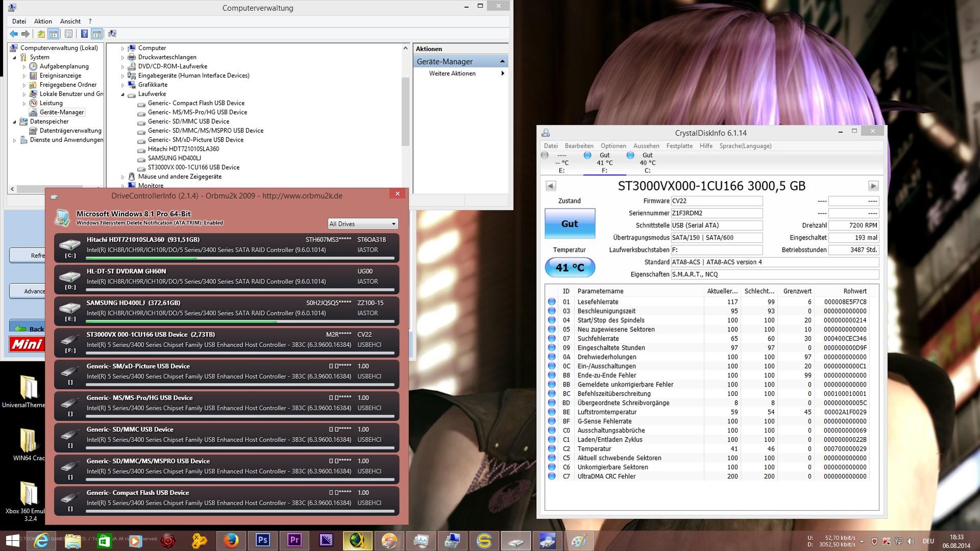
Task: Click the scan for hardware changes icon
Action: click(112, 34)
